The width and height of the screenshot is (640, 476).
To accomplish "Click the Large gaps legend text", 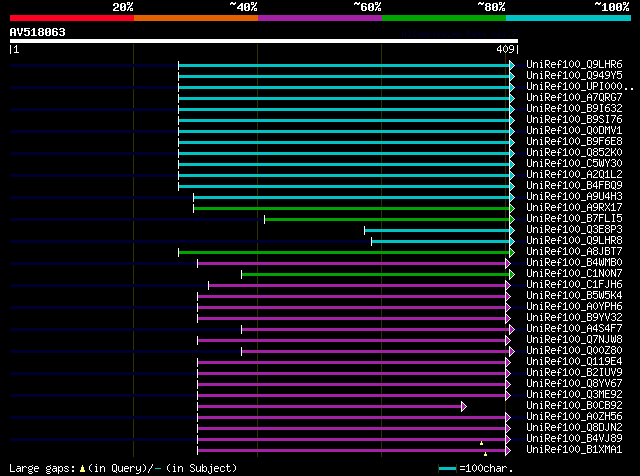I will pyautogui.click(x=123, y=468).
